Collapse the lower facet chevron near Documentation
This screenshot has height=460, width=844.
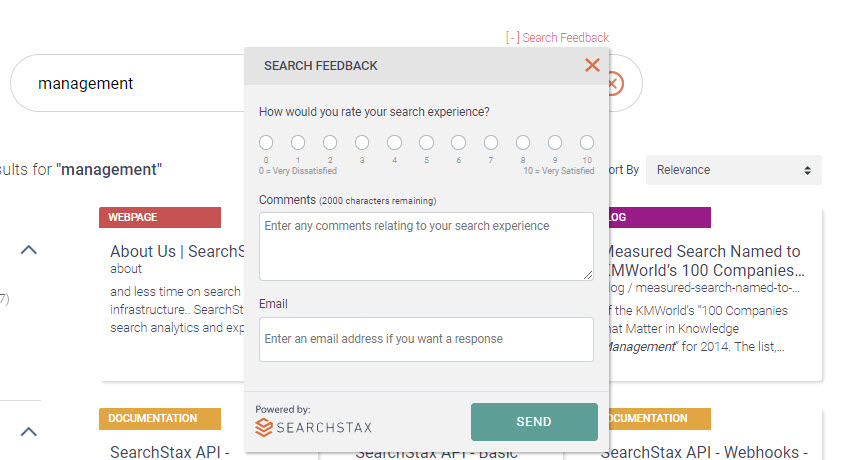coord(29,431)
